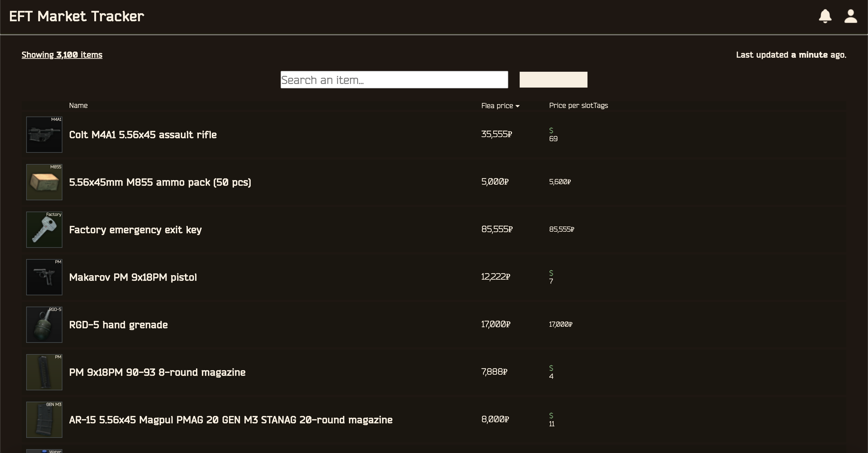Image resolution: width=868 pixels, height=453 pixels.
Task: Open the Makarov PM pistol thumbnail
Action: (44, 277)
